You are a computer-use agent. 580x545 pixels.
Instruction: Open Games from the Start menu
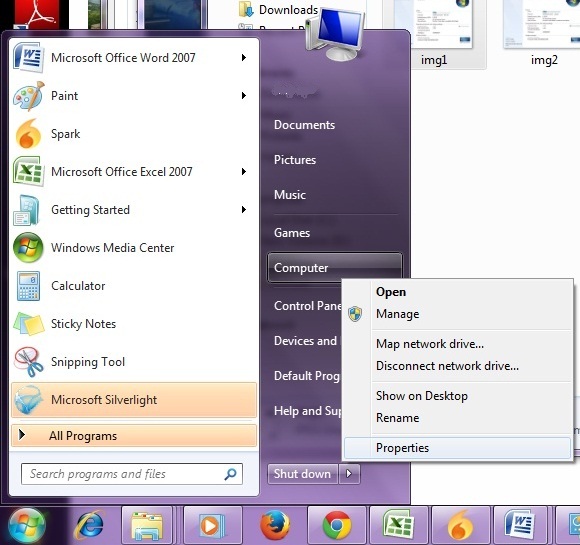[x=292, y=233]
